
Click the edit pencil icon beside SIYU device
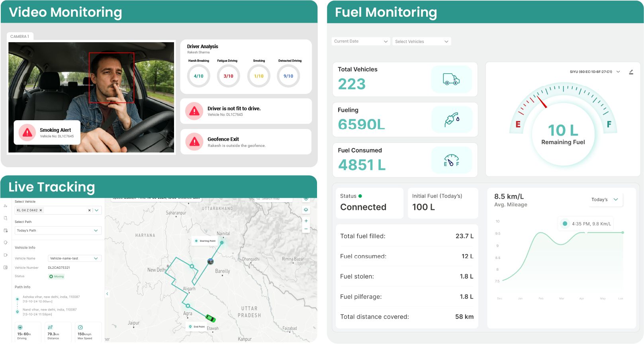point(631,72)
